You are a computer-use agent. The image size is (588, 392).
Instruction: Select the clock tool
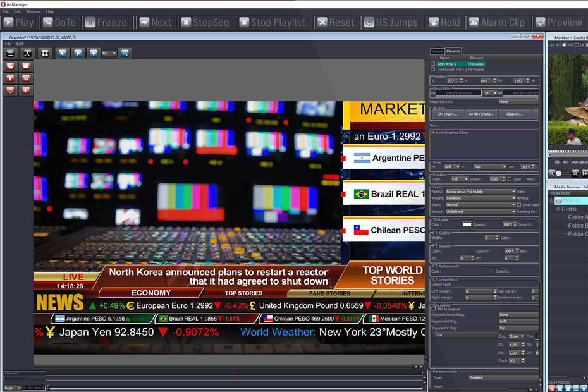pos(9,89)
